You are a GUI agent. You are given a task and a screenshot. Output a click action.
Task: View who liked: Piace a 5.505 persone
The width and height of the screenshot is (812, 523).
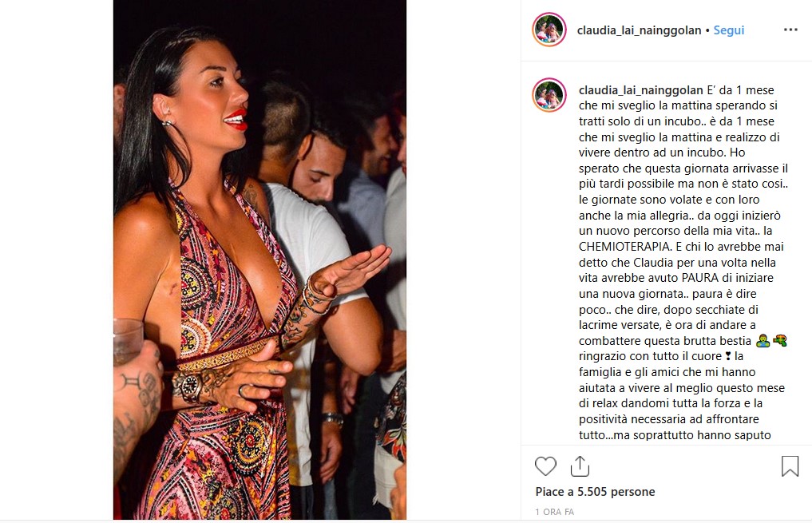595,491
